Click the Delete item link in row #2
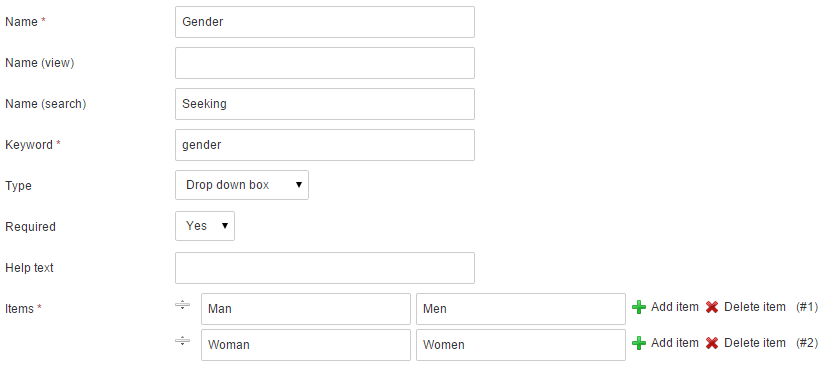 [755, 343]
